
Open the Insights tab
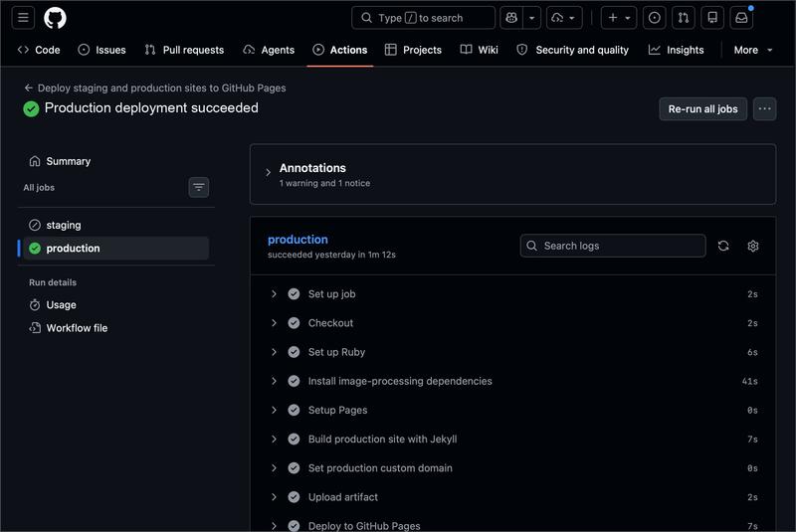coord(677,50)
